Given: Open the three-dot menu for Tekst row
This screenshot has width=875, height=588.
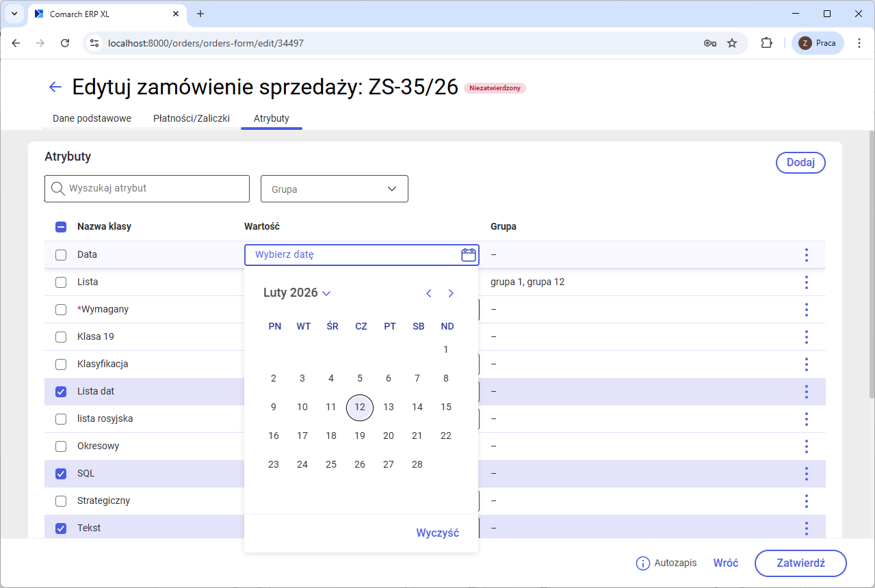Looking at the screenshot, I should [x=806, y=528].
